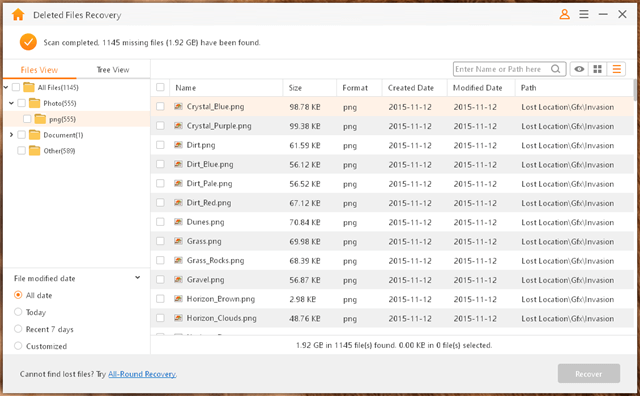The width and height of the screenshot is (640, 396).
Task: Switch to list view icon
Action: point(616,69)
